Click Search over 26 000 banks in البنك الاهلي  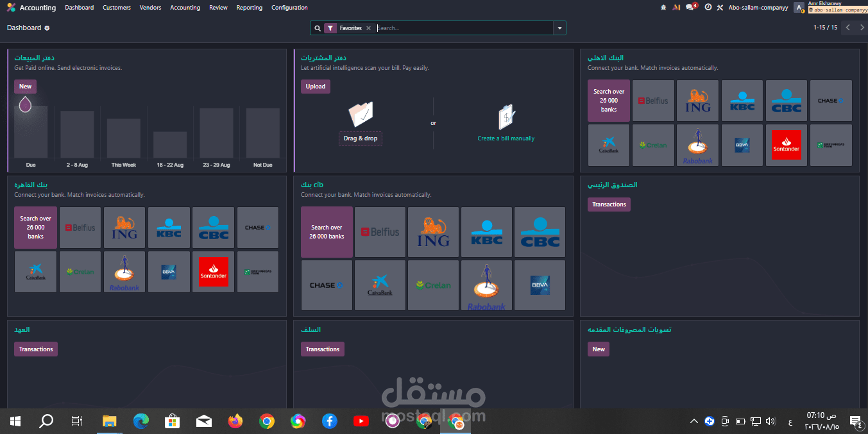click(x=609, y=101)
